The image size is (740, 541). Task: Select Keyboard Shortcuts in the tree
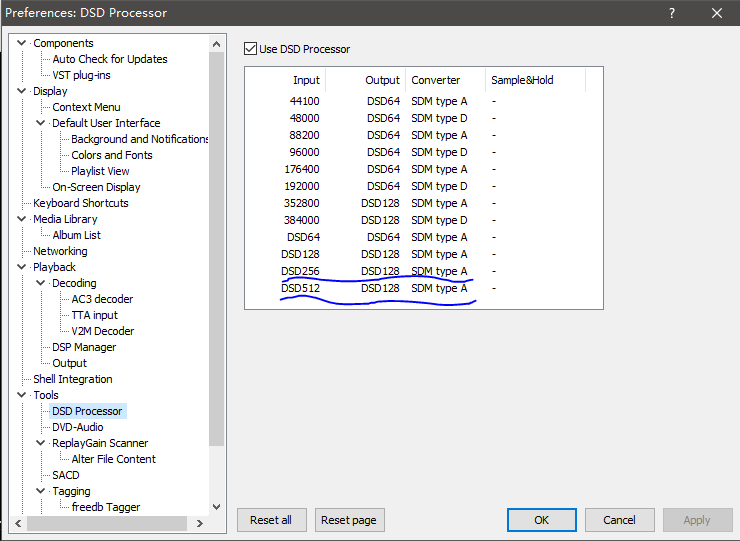[80, 203]
